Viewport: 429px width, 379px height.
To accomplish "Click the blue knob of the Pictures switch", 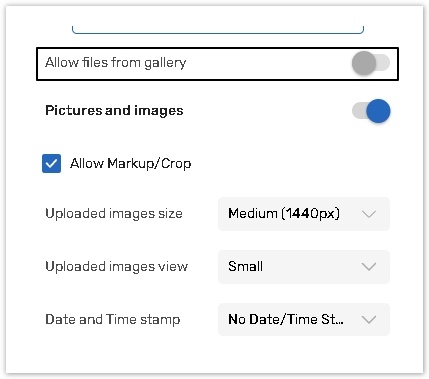I will point(378,111).
